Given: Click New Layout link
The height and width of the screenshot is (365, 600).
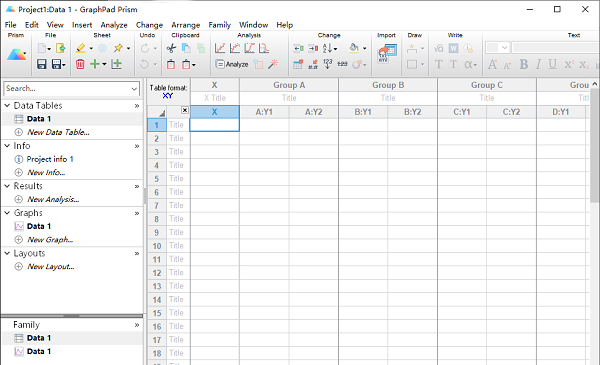Looking at the screenshot, I should 51,267.
